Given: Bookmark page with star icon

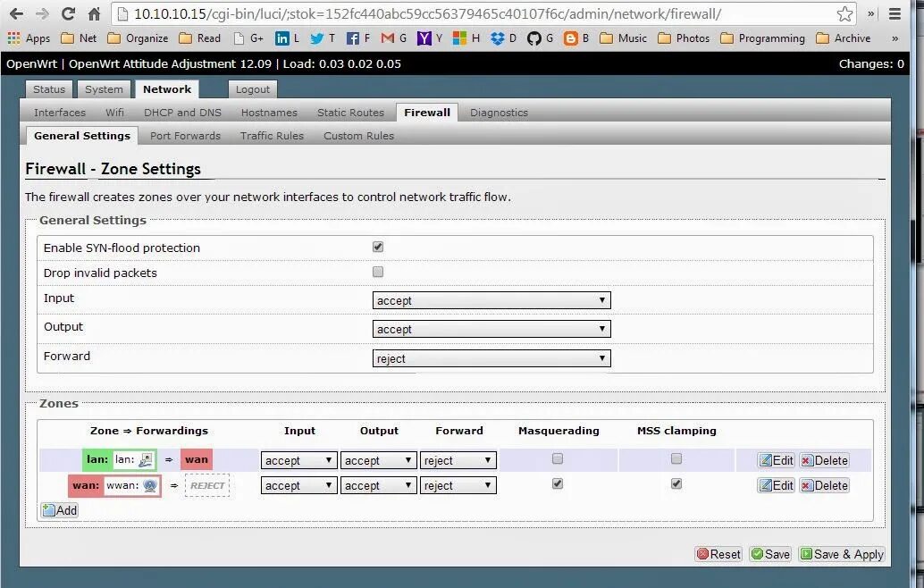Looking at the screenshot, I should tap(844, 13).
